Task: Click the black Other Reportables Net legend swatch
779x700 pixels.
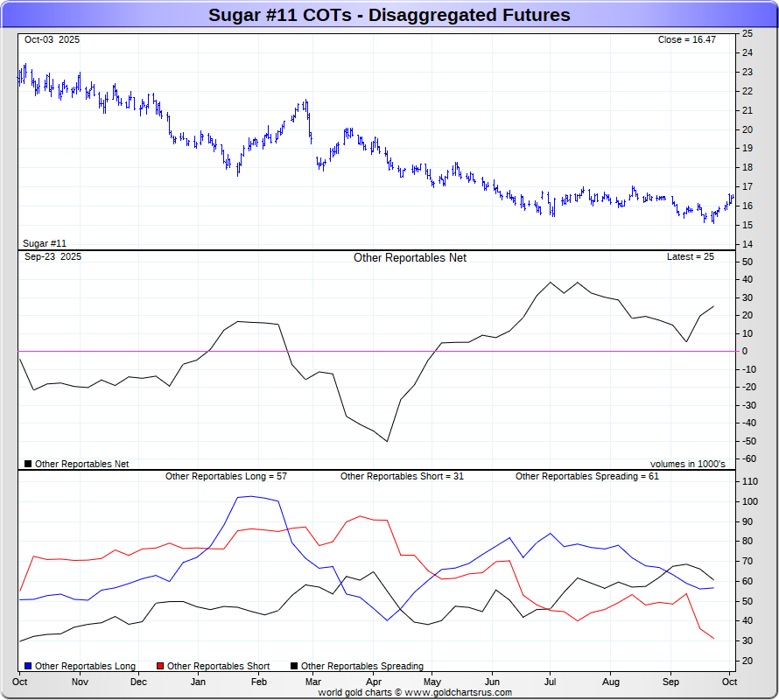Action: pos(29,464)
